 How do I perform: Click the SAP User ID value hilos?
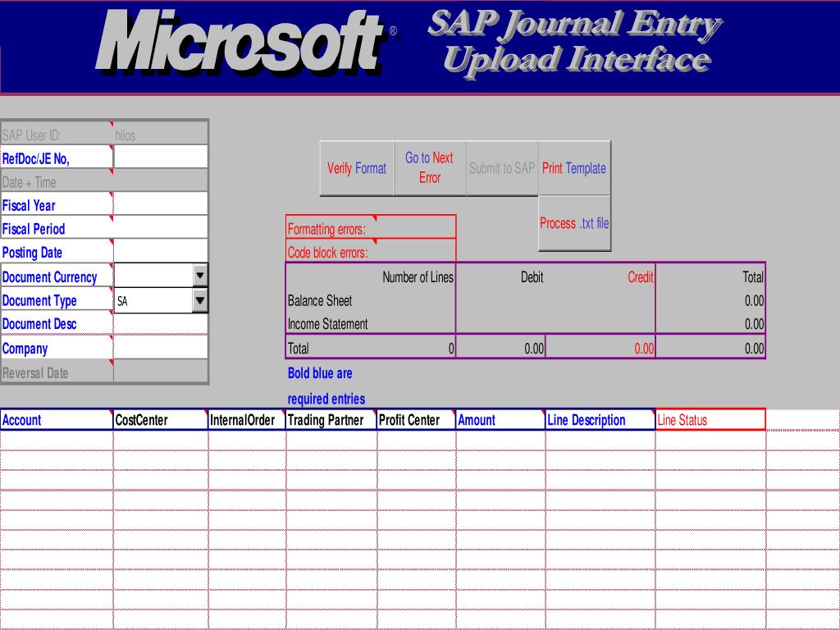coord(126,135)
